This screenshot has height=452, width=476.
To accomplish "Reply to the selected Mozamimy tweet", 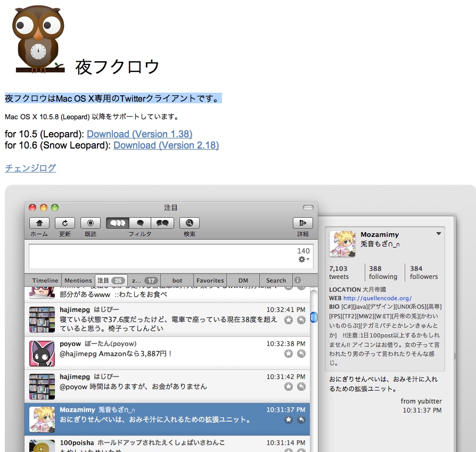I will (301, 420).
